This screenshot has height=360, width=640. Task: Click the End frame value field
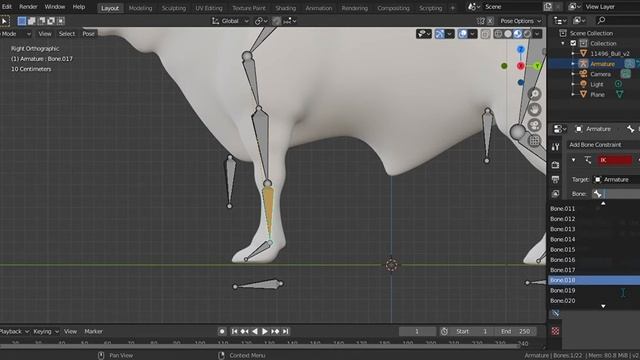click(516, 331)
